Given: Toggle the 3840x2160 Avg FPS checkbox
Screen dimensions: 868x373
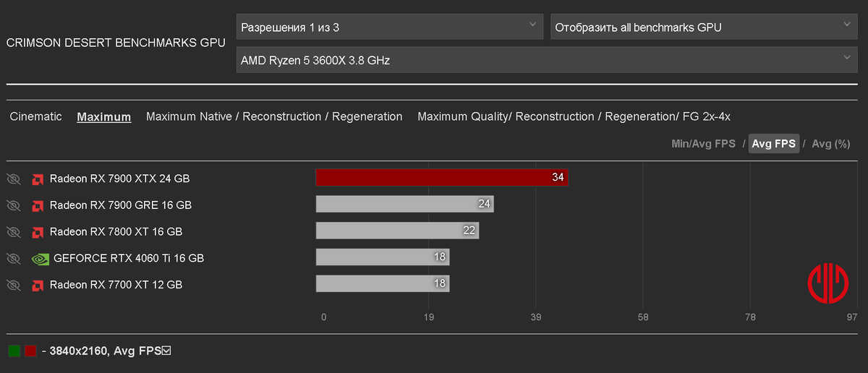Looking at the screenshot, I should point(166,351).
